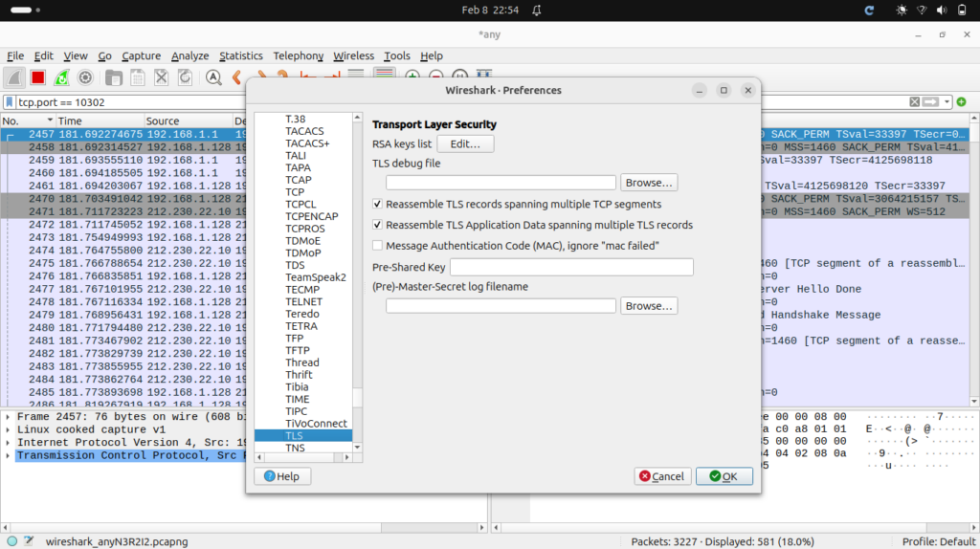Open capture file properties status icon
This screenshot has height=549, width=980.
pos(29,541)
